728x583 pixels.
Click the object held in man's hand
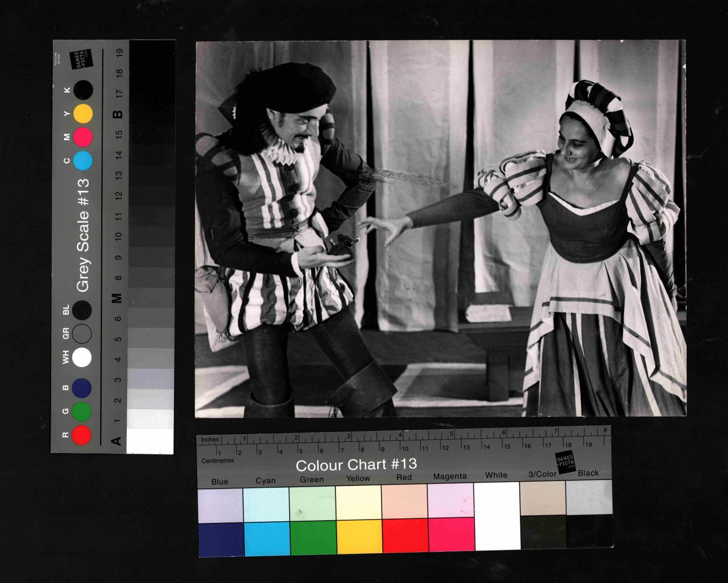click(341, 245)
